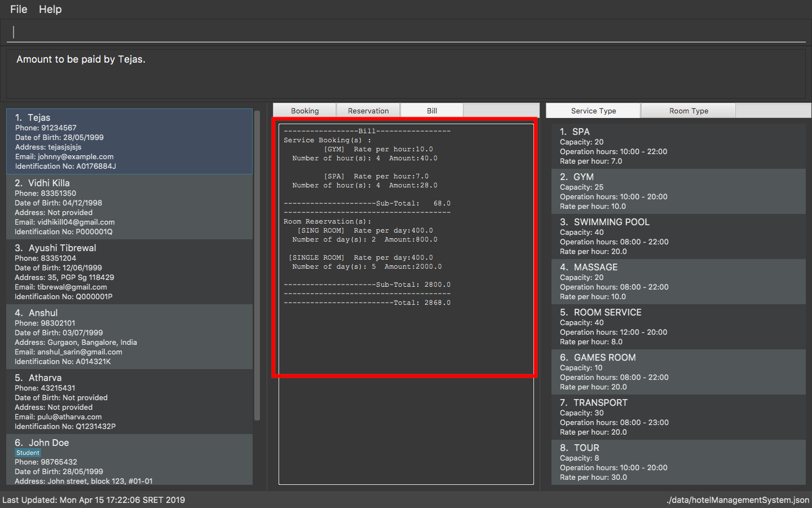Select guest card 6. John Doe

(x=130, y=459)
